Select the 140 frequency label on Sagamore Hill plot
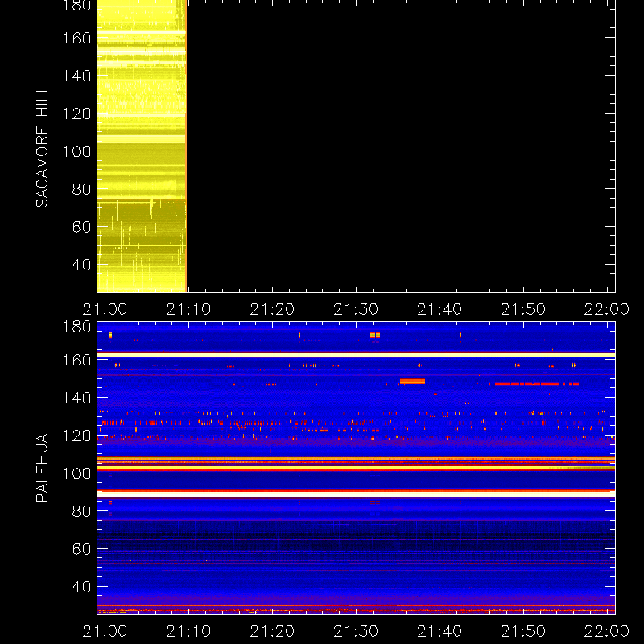The height and width of the screenshot is (644, 644). (x=76, y=76)
